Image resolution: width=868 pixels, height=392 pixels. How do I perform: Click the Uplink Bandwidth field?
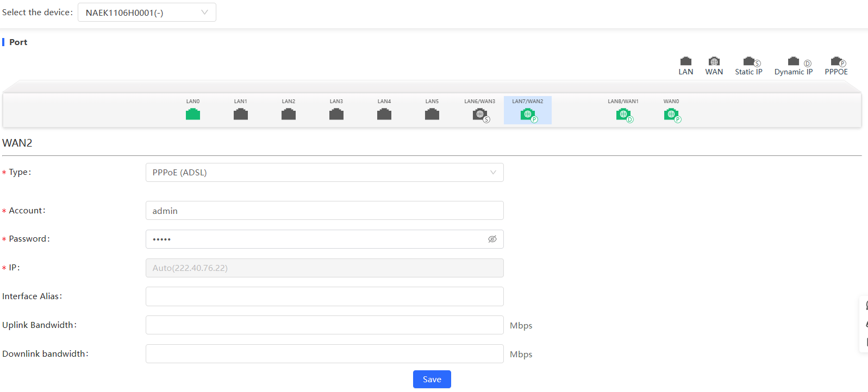(324, 325)
